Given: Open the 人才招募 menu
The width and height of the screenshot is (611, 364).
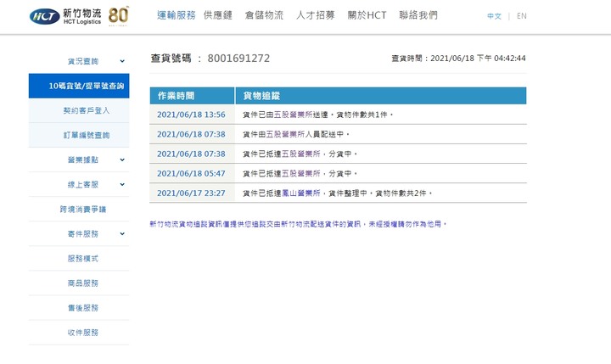Looking at the screenshot, I should click(315, 15).
